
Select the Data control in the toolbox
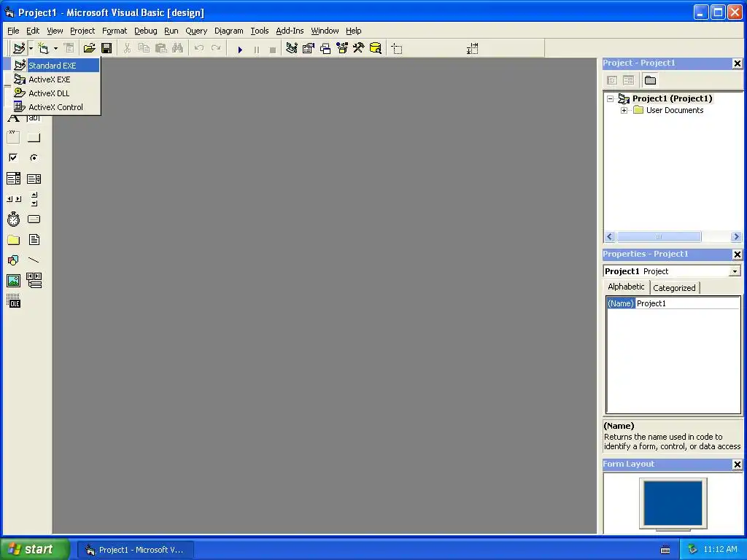(34, 281)
